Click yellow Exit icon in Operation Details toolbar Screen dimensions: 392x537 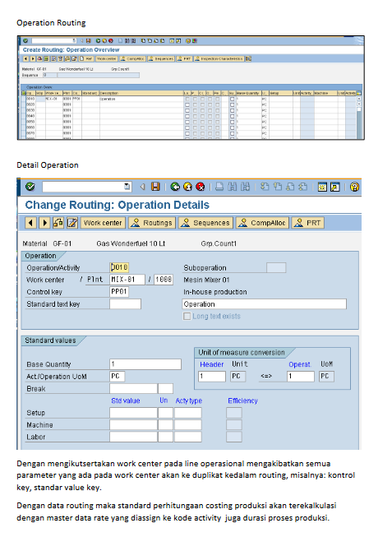[187, 187]
